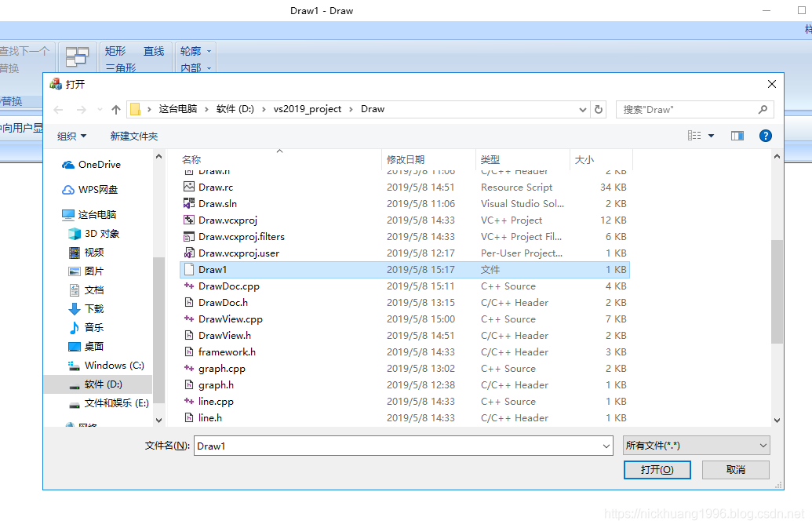The height and width of the screenshot is (528, 812).
Task: Click file list vertical scrollbar thumb
Action: (776, 291)
